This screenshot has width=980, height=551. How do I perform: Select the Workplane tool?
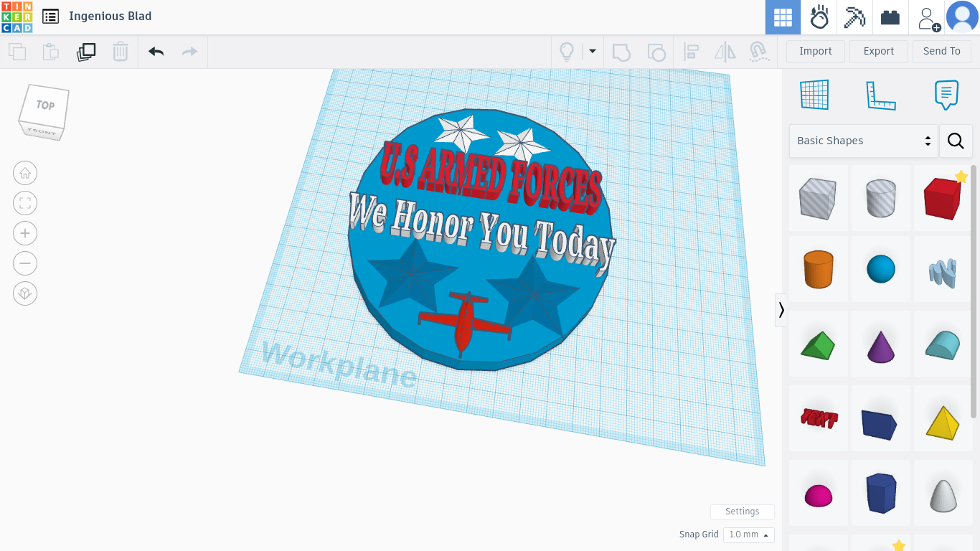814,95
